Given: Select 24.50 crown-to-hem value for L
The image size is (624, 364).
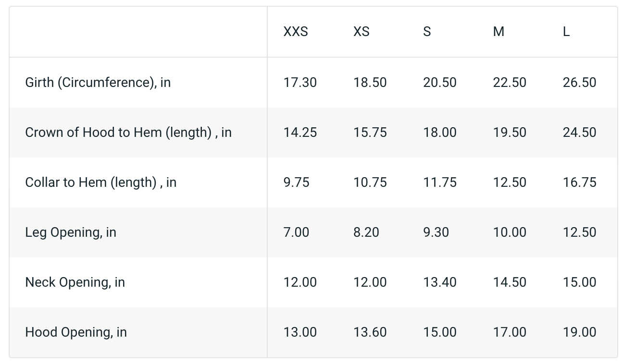Looking at the screenshot, I should click(x=579, y=133).
